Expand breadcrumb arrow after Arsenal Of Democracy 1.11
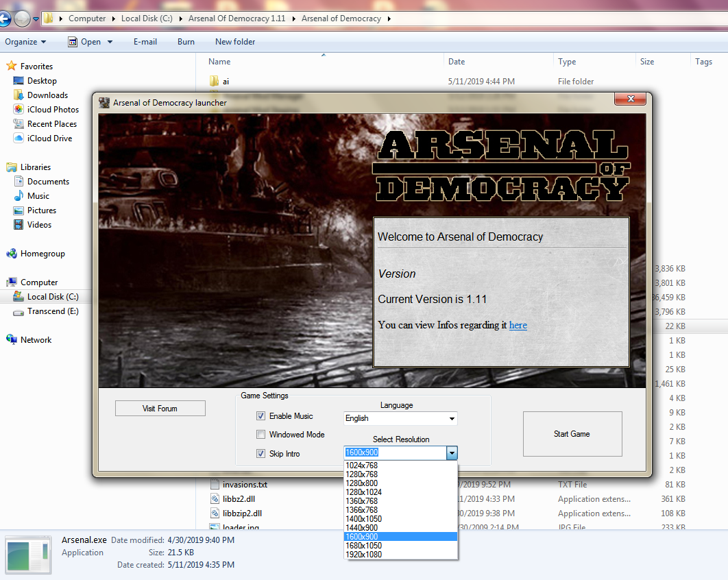 tap(293, 19)
